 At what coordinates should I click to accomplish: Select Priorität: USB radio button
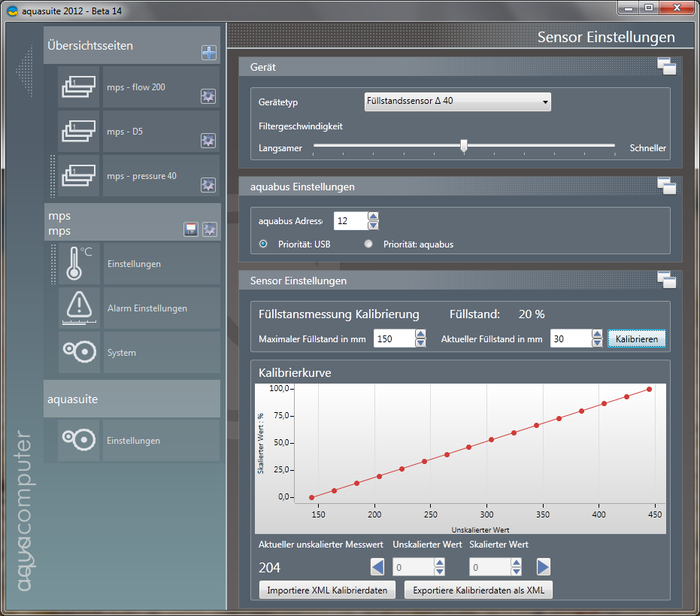(x=263, y=244)
